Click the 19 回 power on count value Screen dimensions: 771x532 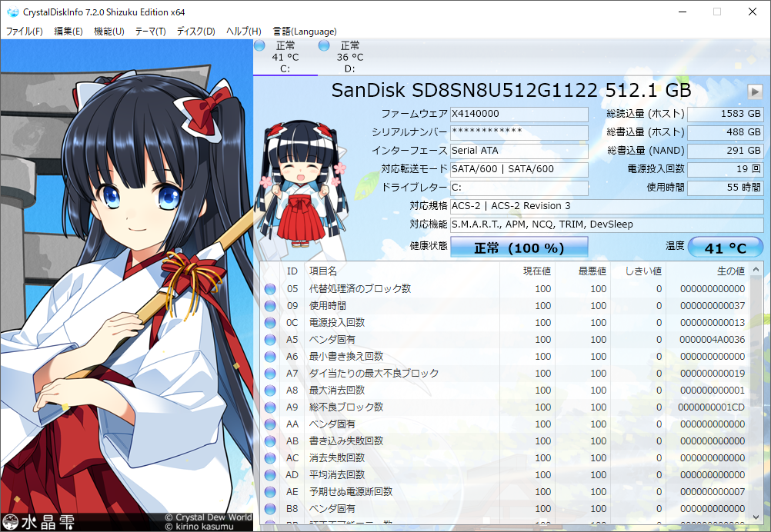(x=726, y=169)
